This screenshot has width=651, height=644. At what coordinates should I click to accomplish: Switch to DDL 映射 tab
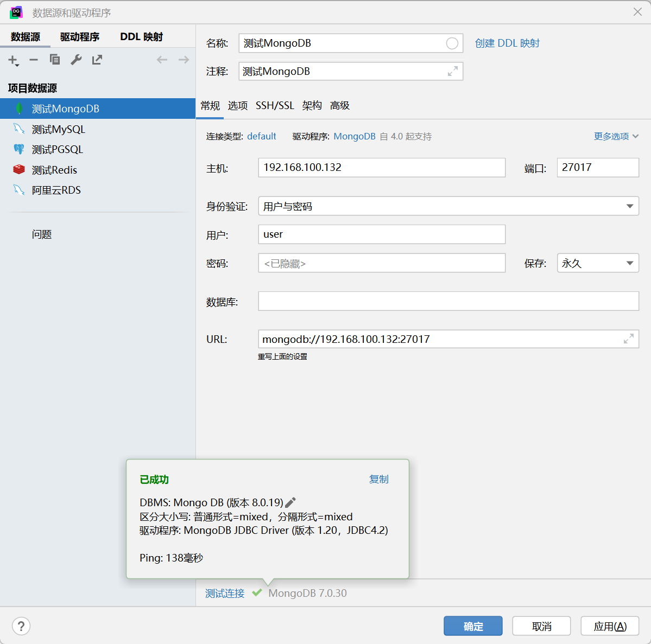(x=141, y=37)
